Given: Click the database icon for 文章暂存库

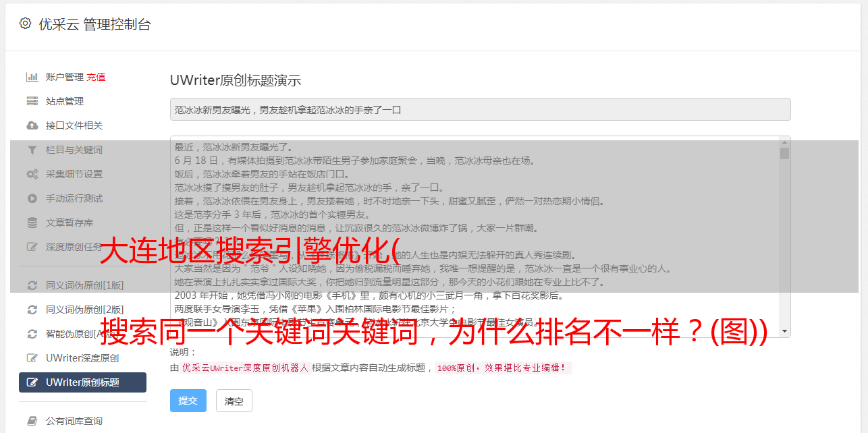Looking at the screenshot, I should (32, 223).
